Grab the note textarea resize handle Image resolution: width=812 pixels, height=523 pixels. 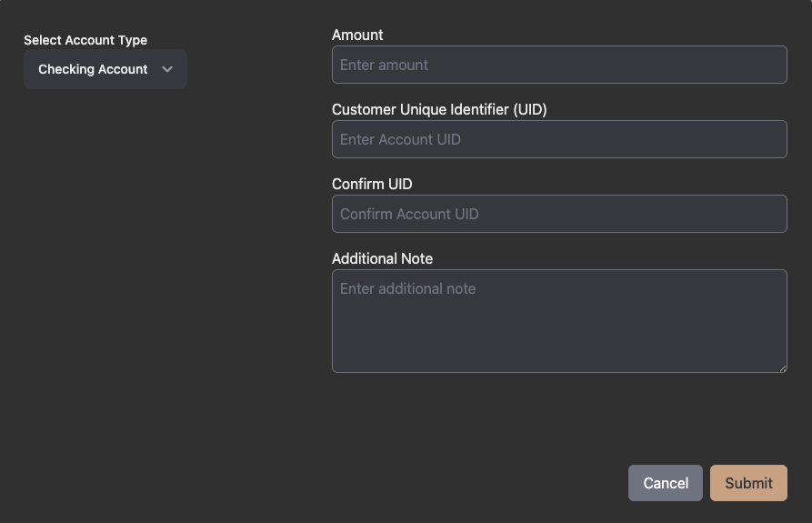coord(783,368)
